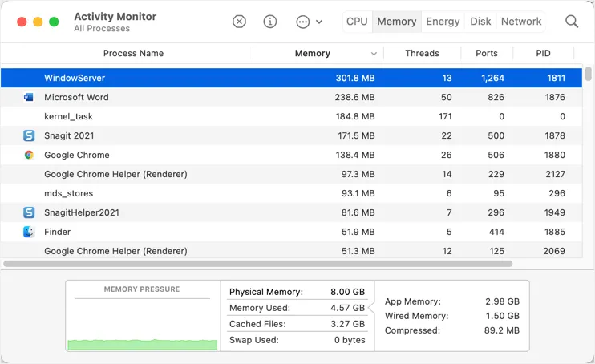
Task: Open the ellipsis more options dropdown
Action: (309, 22)
